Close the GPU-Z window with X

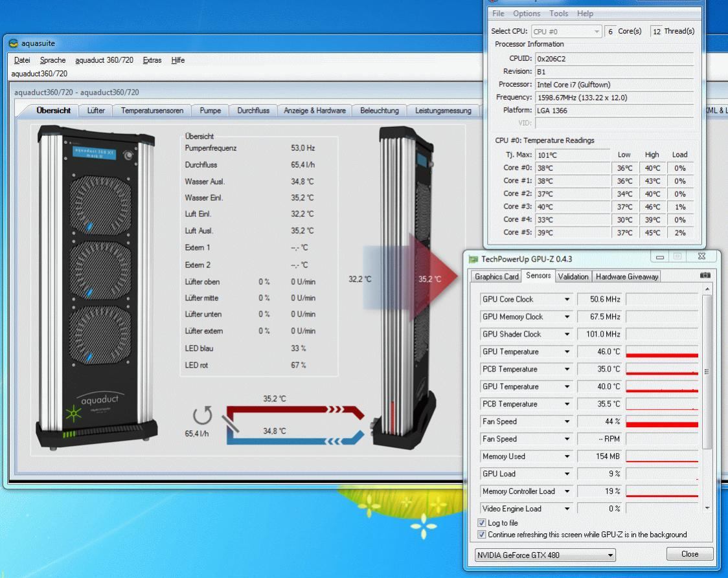(701, 256)
